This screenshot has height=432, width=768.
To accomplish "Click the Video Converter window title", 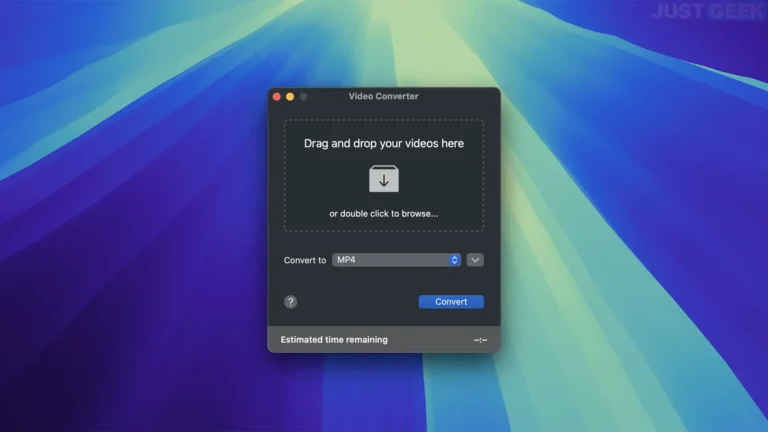I will 384,97.
